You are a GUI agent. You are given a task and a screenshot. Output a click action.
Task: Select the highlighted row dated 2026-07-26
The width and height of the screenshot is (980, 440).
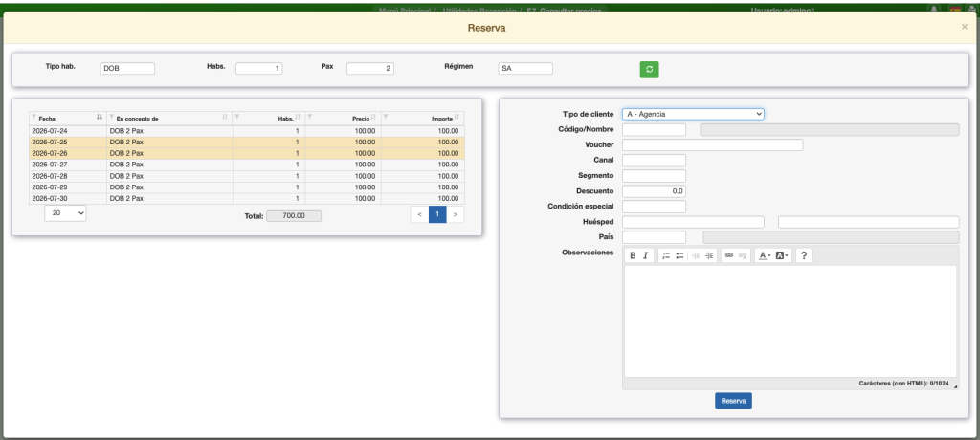pos(247,154)
